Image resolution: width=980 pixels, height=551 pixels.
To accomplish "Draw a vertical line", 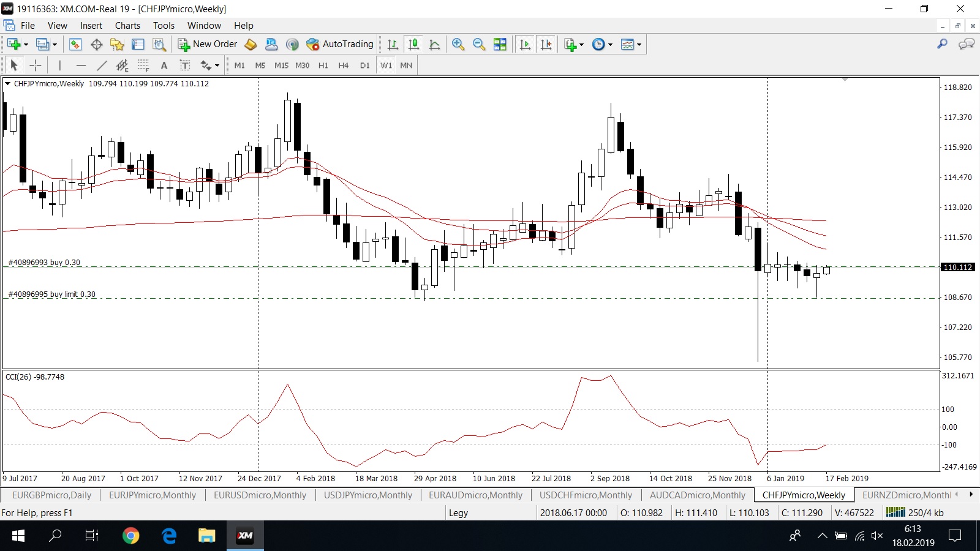I will pos(60,65).
